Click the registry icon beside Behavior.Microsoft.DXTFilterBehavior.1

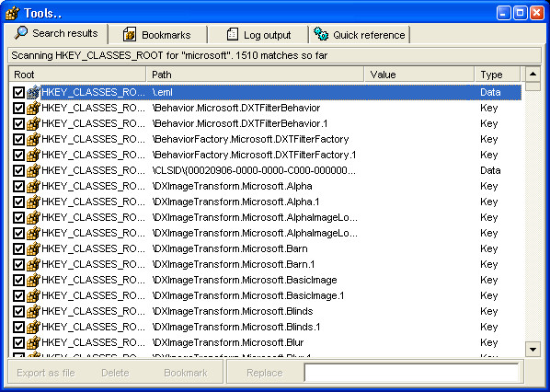[x=33, y=123]
